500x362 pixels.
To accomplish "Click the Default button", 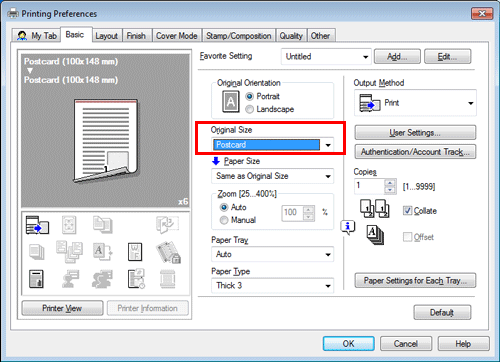I will point(442,313).
